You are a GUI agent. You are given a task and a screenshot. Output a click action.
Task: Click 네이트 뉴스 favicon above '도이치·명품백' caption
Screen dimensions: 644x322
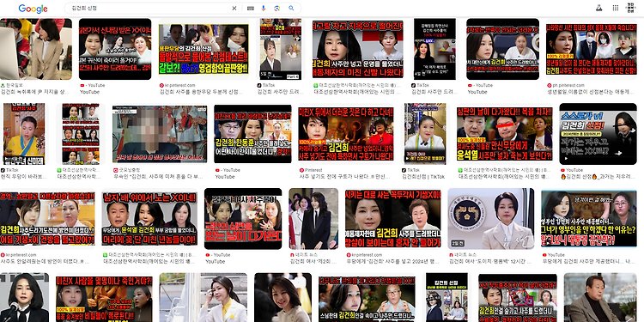click(x=452, y=255)
